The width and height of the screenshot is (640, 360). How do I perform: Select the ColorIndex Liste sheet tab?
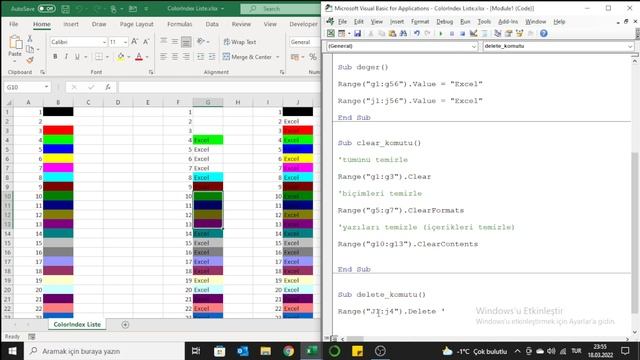77,324
